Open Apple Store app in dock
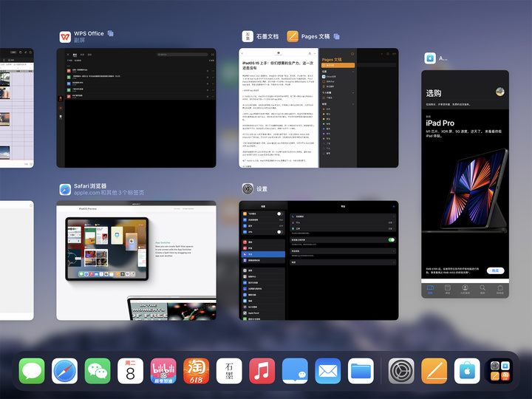The height and width of the screenshot is (399, 532). [x=467, y=371]
